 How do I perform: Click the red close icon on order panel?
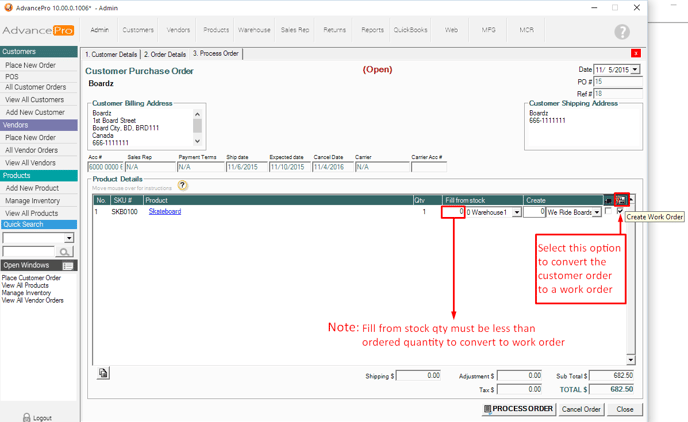pos(636,53)
